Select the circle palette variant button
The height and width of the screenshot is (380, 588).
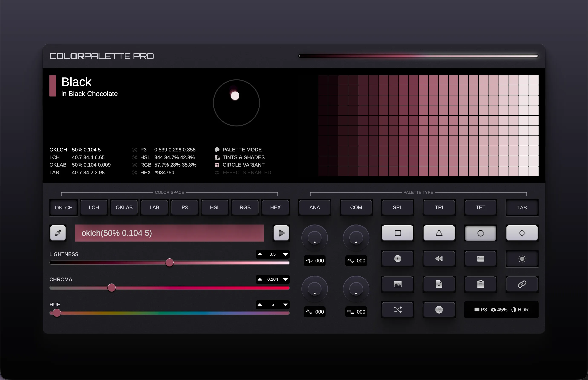click(x=480, y=233)
